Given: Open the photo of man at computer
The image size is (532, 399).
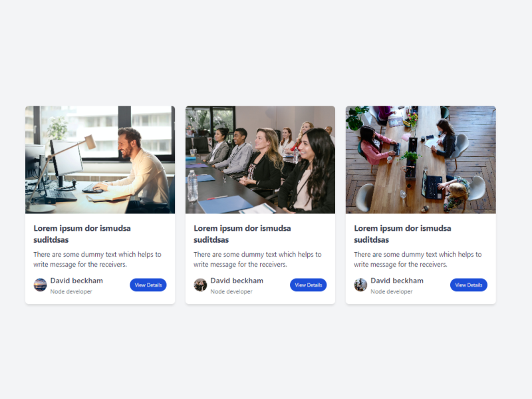Looking at the screenshot, I should click(x=100, y=160).
